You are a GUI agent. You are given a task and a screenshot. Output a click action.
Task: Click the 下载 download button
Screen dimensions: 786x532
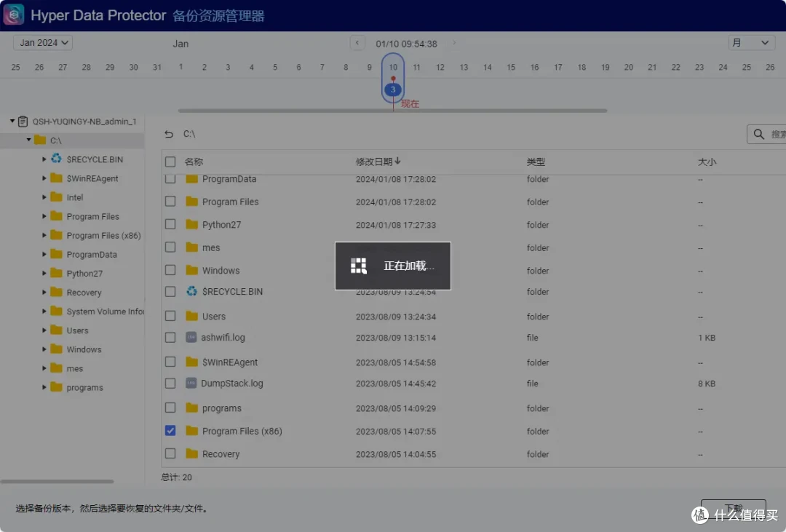click(734, 509)
